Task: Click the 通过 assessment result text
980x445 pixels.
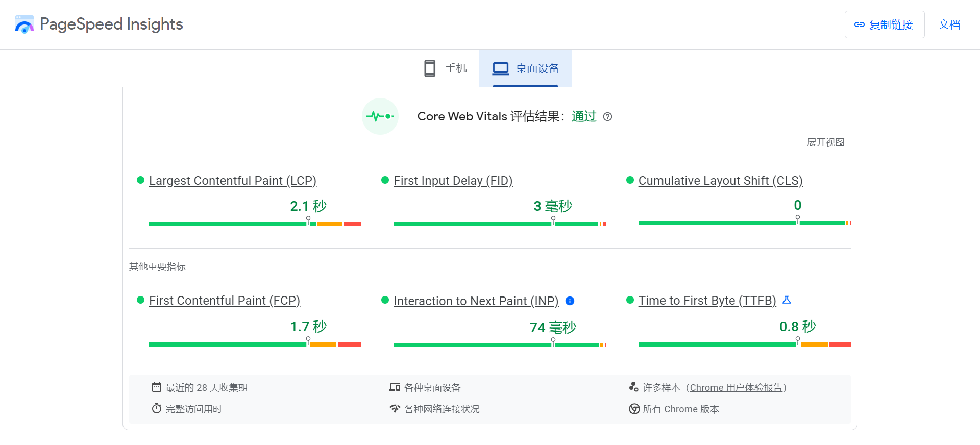Action: tap(584, 116)
